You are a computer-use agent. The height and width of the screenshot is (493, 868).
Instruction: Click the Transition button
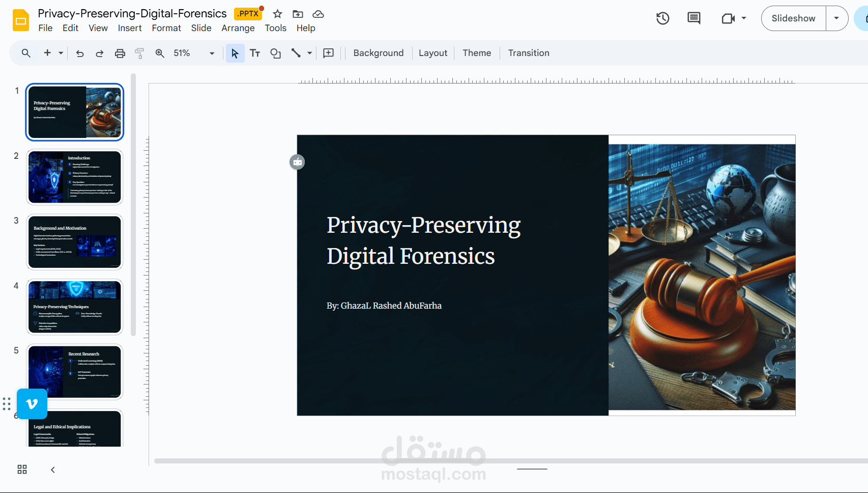pos(529,53)
